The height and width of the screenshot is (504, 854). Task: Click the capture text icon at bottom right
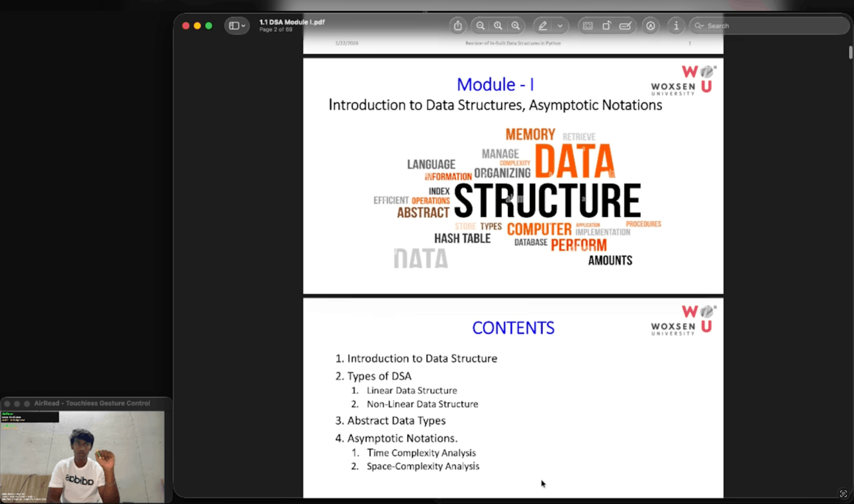click(843, 493)
